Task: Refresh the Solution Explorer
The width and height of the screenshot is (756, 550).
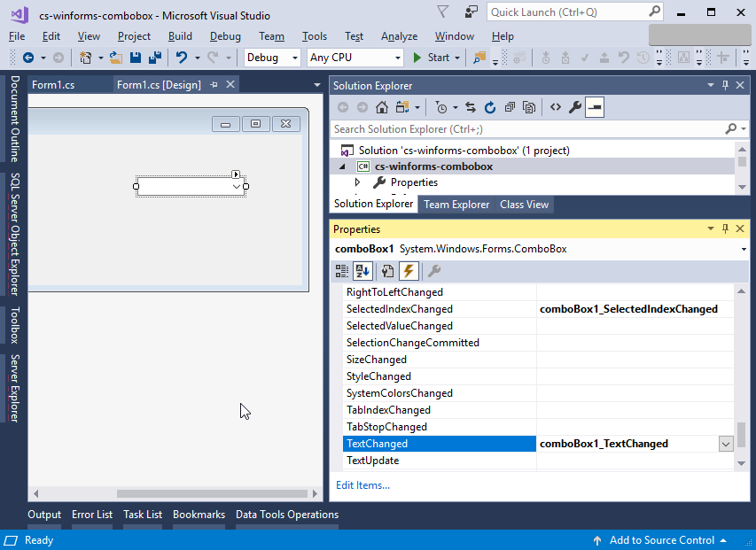Action: click(491, 107)
